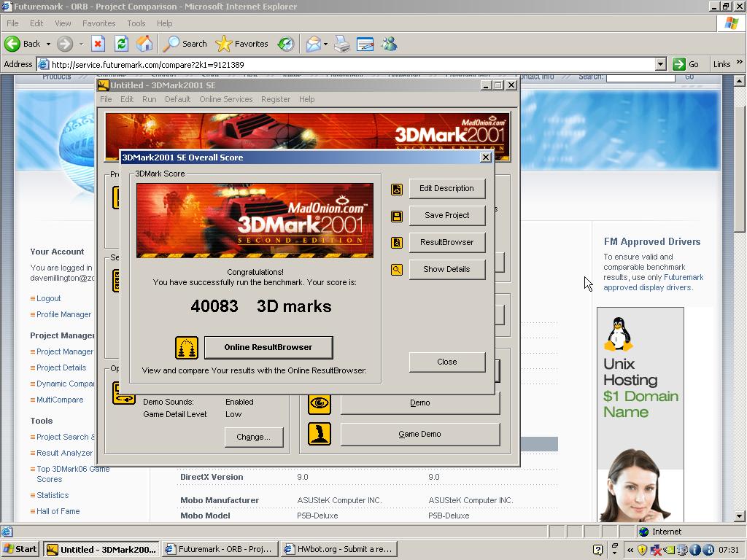Expand the Links toolbar chevron
The width and height of the screenshot is (747, 560).
coord(740,62)
